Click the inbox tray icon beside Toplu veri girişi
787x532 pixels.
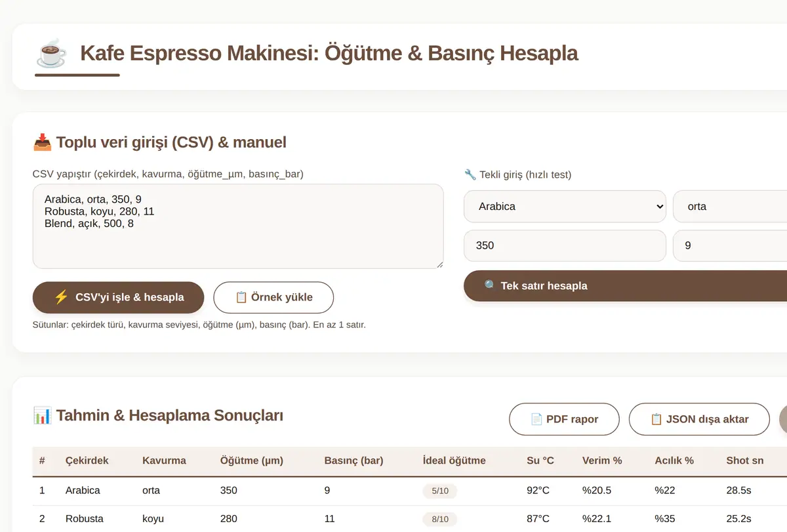[42, 142]
